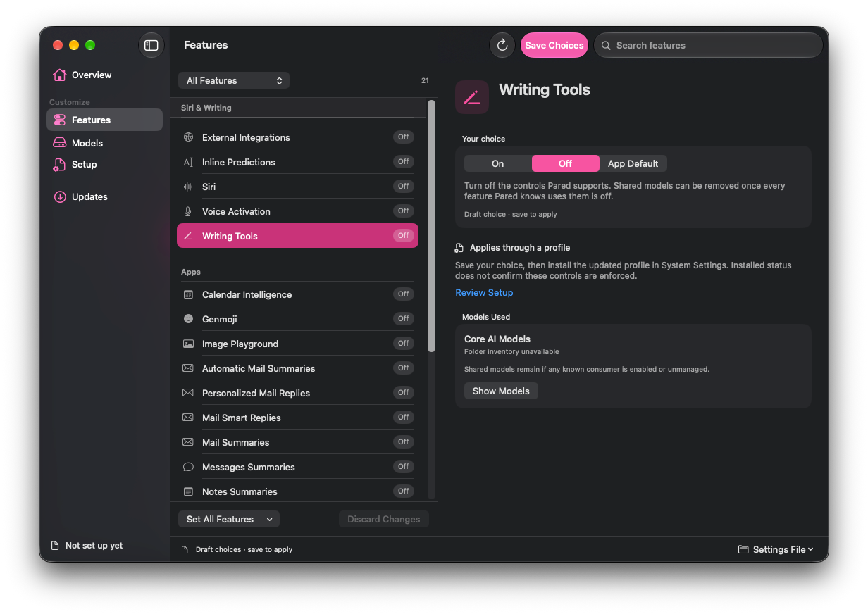Image resolution: width=868 pixels, height=614 pixels.
Task: Toggle the Image Playground Off badge
Action: pyautogui.click(x=403, y=344)
